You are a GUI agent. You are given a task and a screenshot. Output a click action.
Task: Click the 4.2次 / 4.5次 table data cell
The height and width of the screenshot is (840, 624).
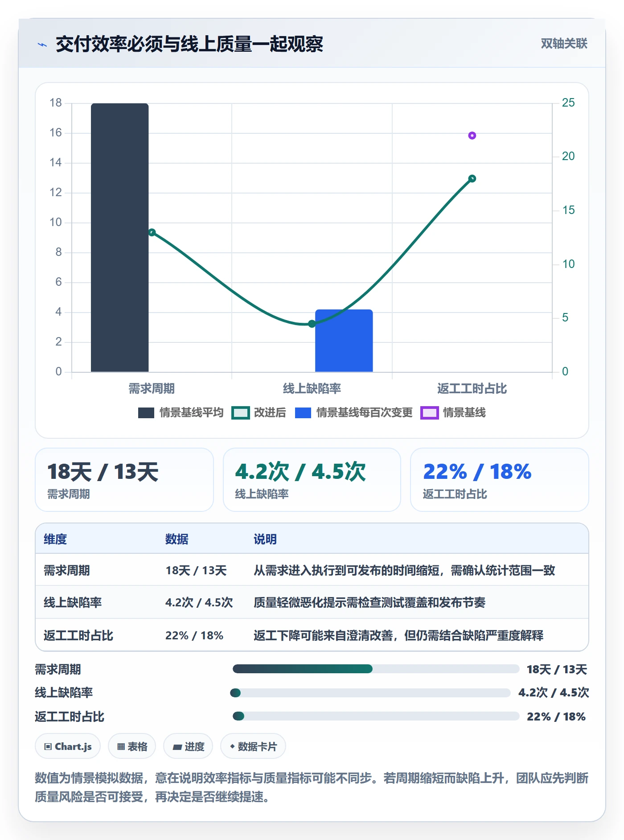(199, 602)
